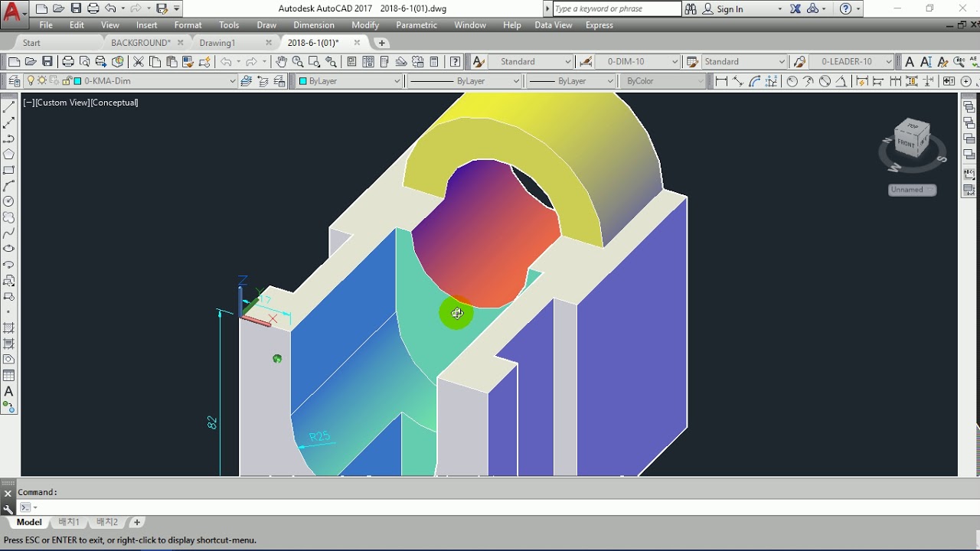
Task: Toggle the layer freeze sun icon
Action: click(x=42, y=80)
